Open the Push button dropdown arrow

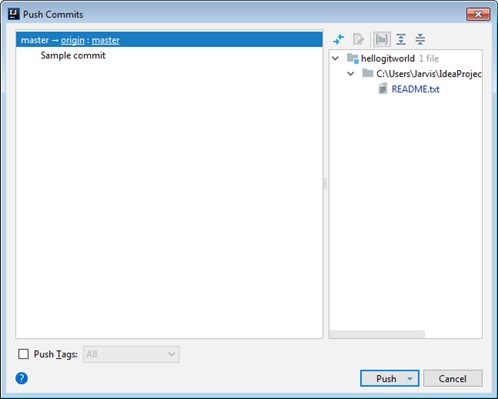pyautogui.click(x=410, y=379)
